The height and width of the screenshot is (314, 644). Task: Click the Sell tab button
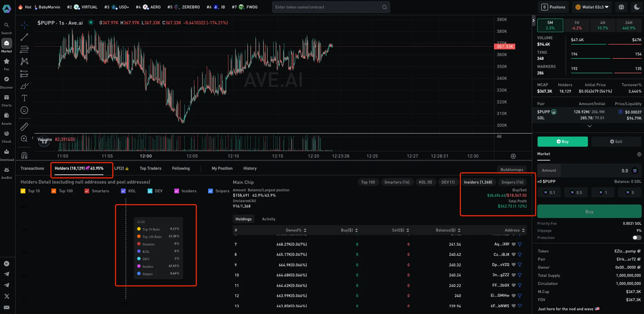pyautogui.click(x=616, y=142)
